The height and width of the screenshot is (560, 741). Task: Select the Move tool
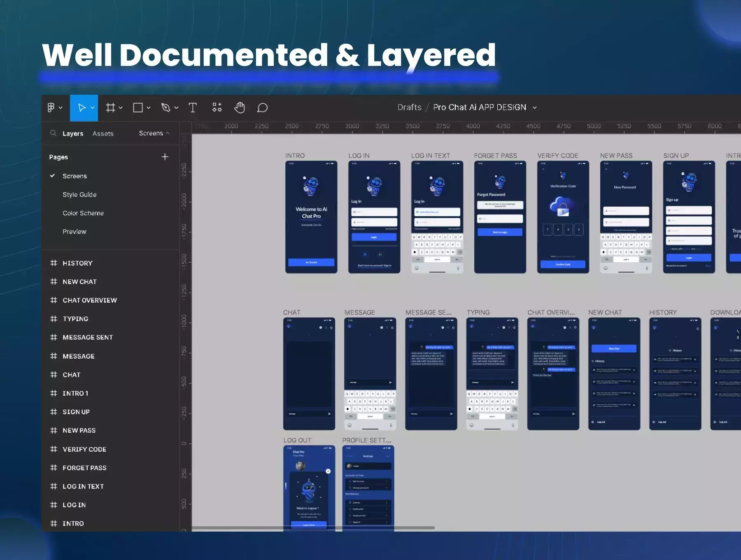[82, 107]
